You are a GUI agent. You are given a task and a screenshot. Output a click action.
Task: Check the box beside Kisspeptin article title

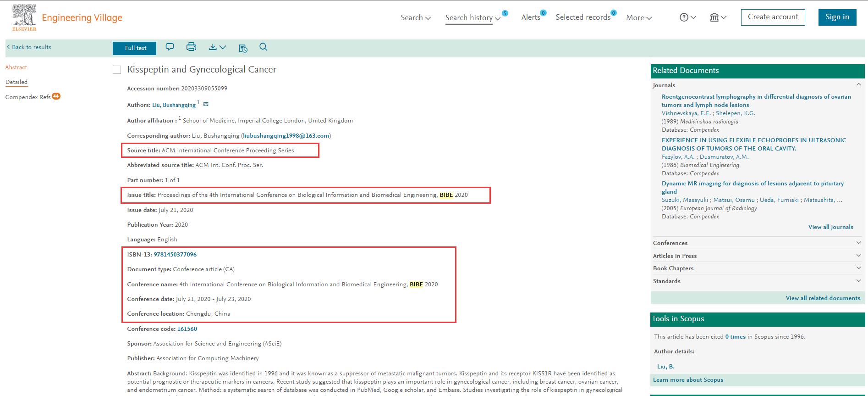[117, 70]
